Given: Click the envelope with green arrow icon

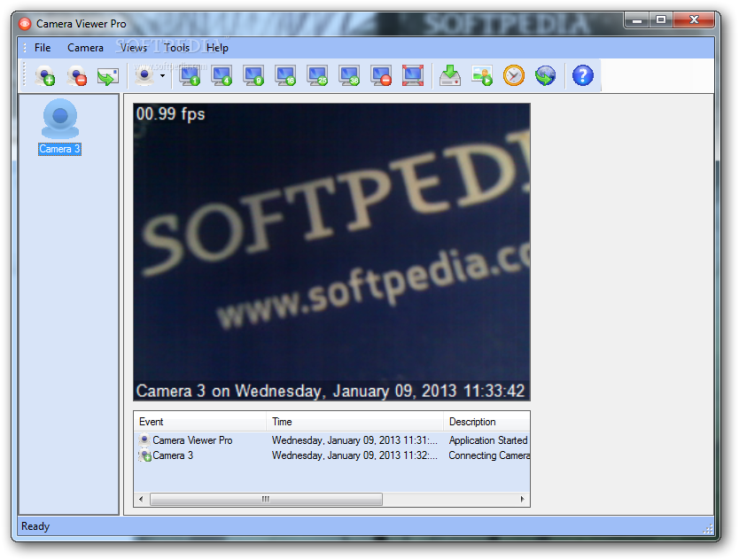Looking at the screenshot, I should [x=108, y=76].
